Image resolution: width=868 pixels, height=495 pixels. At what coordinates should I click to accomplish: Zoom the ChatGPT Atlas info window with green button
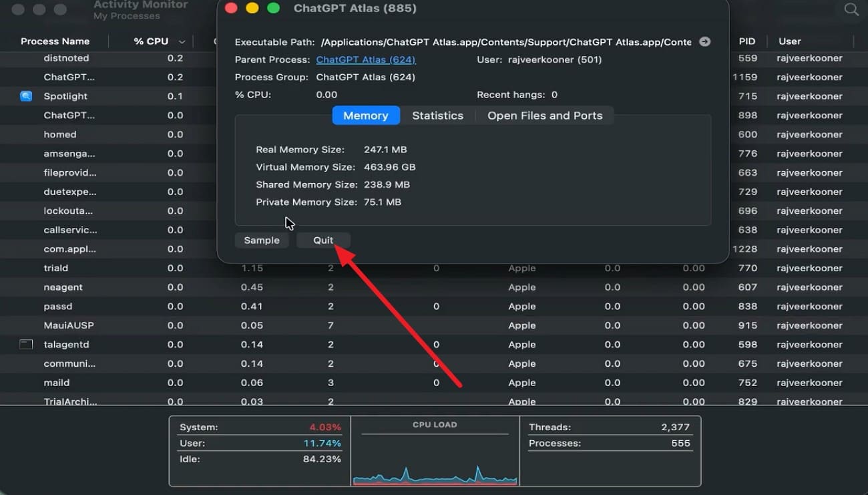(273, 9)
